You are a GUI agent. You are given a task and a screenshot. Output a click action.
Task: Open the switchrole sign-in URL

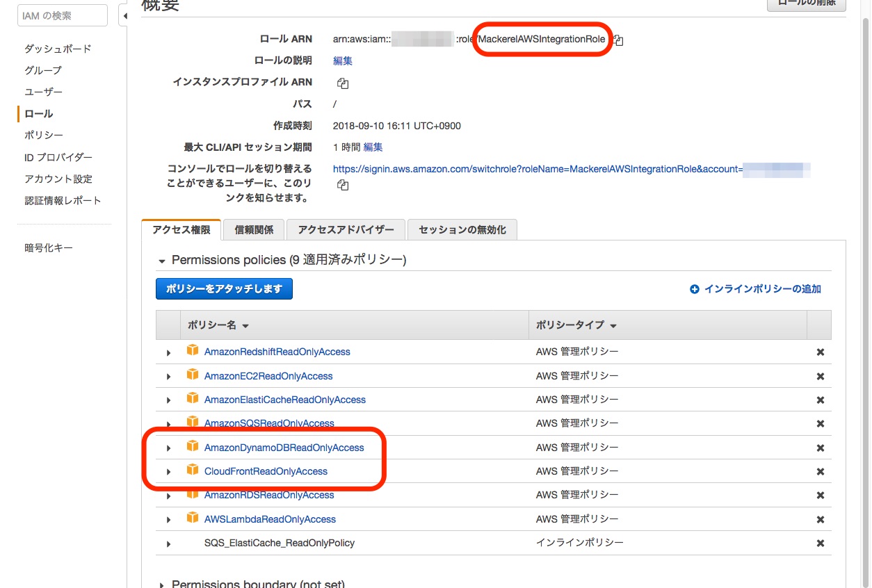pos(572,169)
